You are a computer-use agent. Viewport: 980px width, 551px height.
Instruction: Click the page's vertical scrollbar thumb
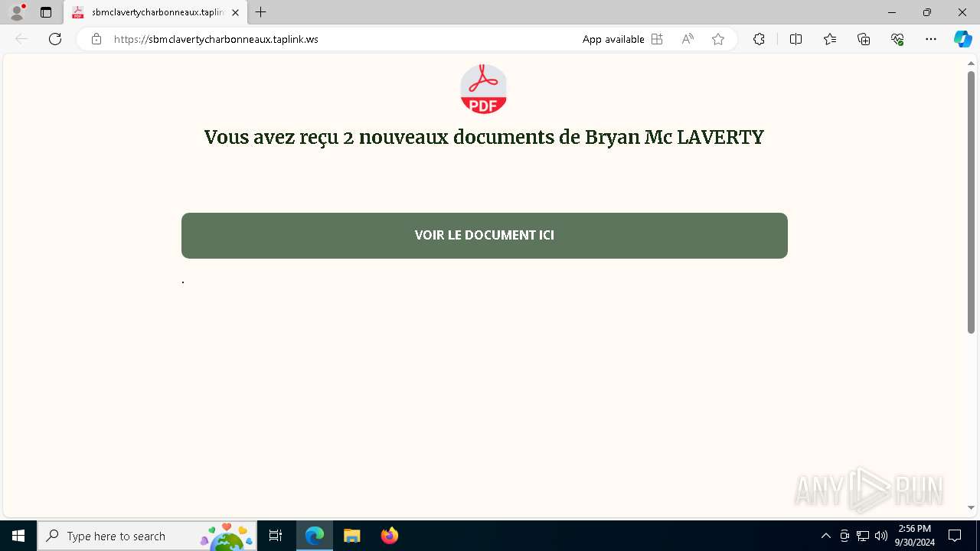tap(971, 202)
